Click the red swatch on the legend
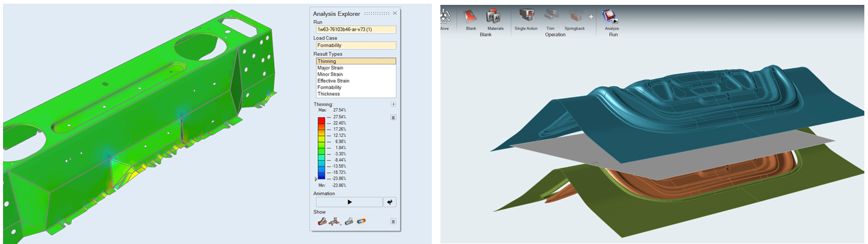This screenshot has height=244, width=868. coord(321,120)
